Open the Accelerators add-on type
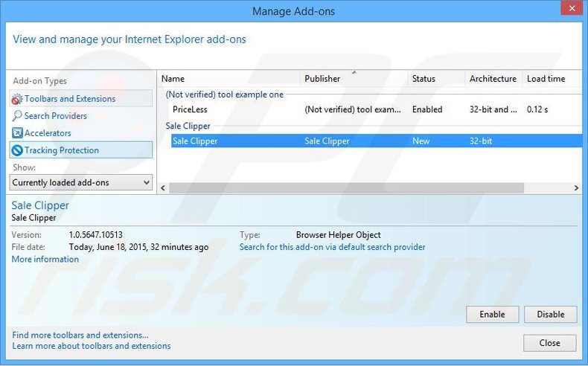The height and width of the screenshot is (366, 588). [81, 133]
